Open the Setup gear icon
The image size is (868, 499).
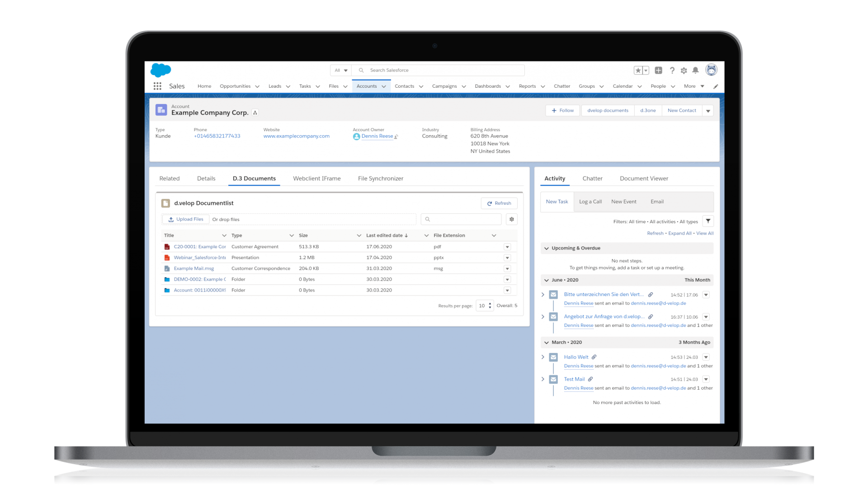coord(684,71)
